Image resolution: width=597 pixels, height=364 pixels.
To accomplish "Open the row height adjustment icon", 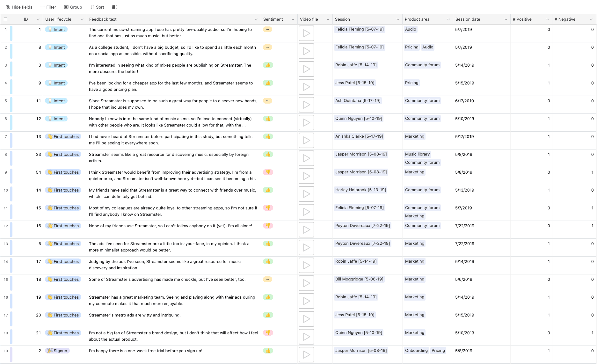I will [x=114, y=7].
